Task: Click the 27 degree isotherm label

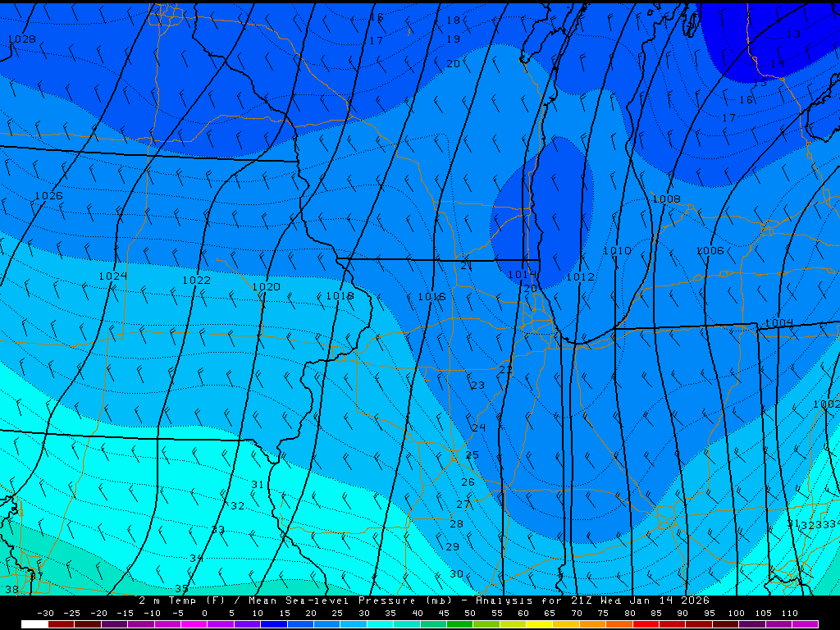Action: [463, 504]
